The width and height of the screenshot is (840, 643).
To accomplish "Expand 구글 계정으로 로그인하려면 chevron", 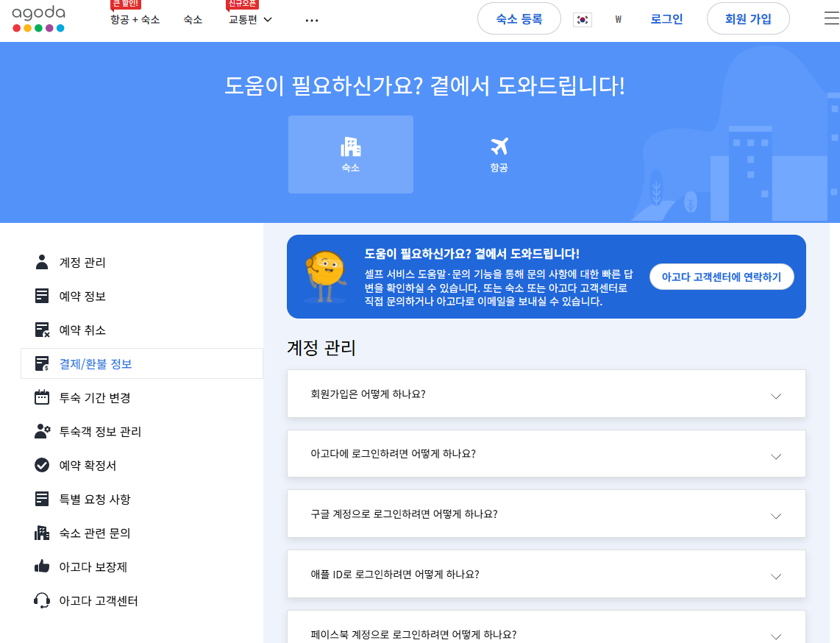I will click(776, 516).
